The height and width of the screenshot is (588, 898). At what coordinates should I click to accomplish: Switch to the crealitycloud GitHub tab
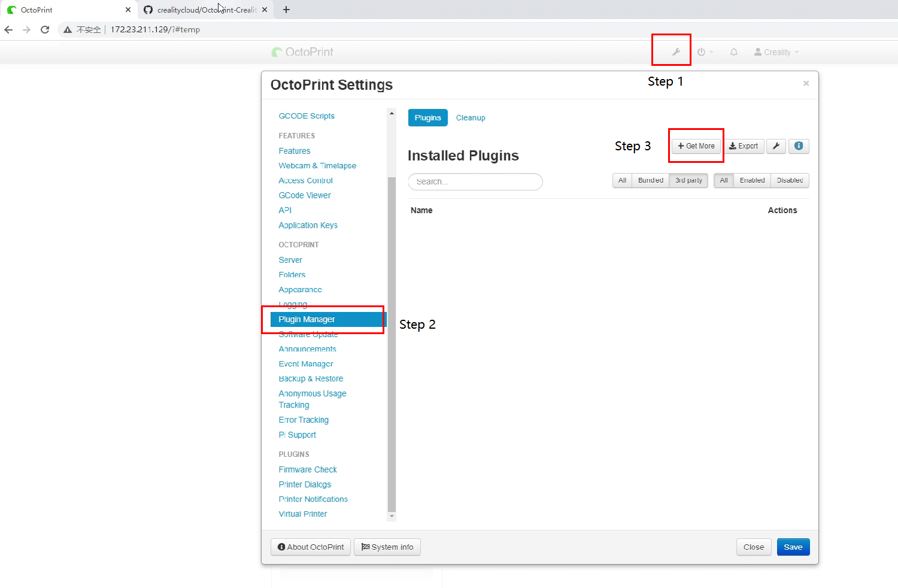click(x=205, y=10)
